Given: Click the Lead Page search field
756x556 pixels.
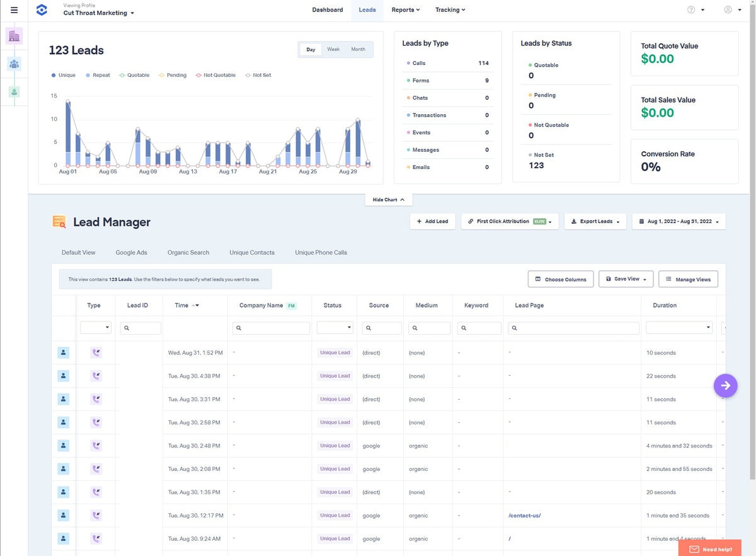Looking at the screenshot, I should point(573,328).
